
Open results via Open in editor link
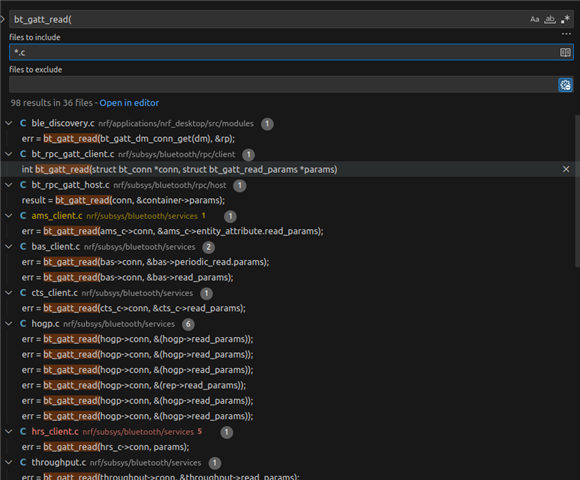(129, 103)
